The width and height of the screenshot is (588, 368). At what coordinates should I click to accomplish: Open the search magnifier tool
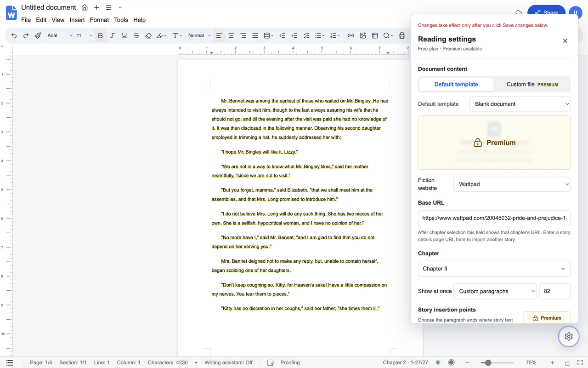tap(388, 35)
